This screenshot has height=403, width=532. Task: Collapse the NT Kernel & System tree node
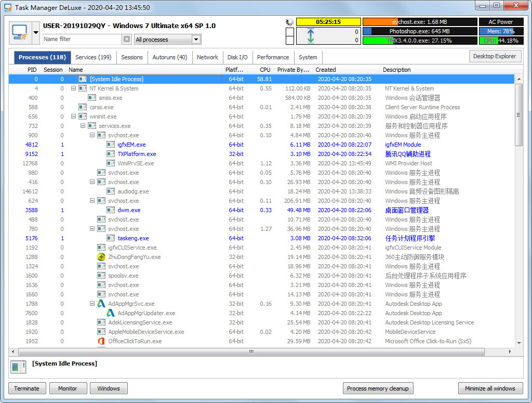point(74,88)
